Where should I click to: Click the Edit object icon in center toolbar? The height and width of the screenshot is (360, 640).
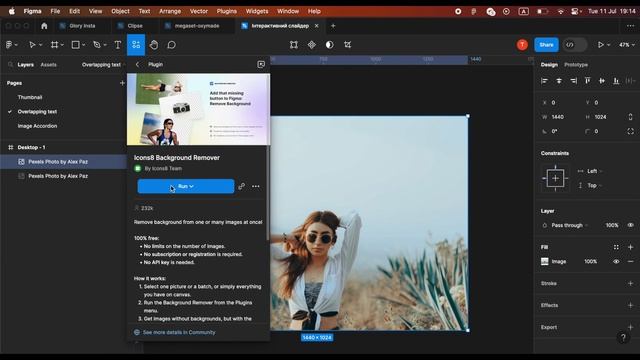pyautogui.click(x=293, y=45)
